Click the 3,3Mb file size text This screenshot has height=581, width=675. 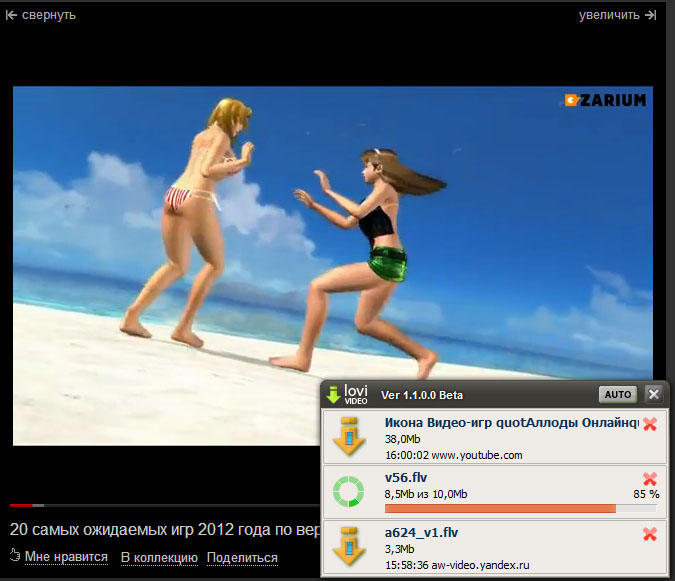(x=399, y=549)
